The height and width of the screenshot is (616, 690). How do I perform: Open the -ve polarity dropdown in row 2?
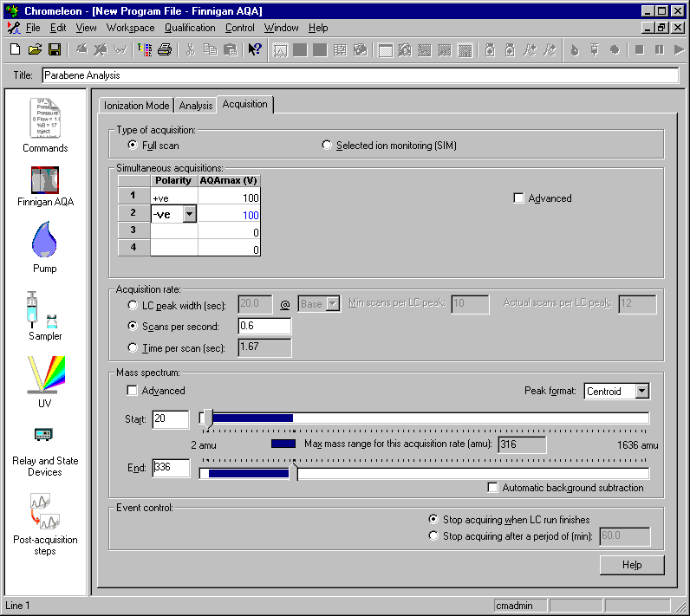(189, 214)
